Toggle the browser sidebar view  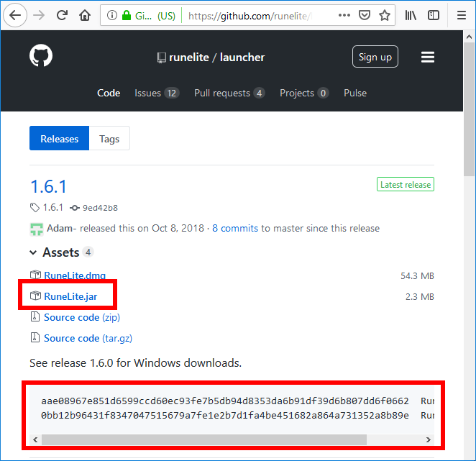pyautogui.click(x=433, y=15)
